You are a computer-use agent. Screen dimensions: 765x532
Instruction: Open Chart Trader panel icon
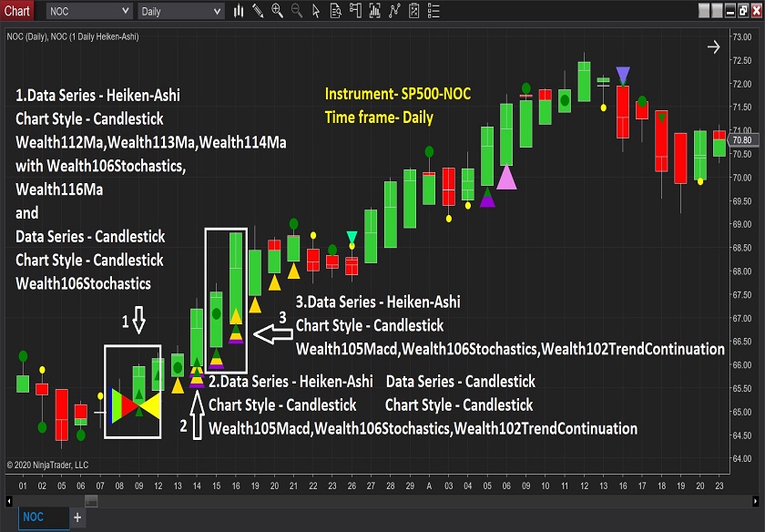tap(358, 12)
